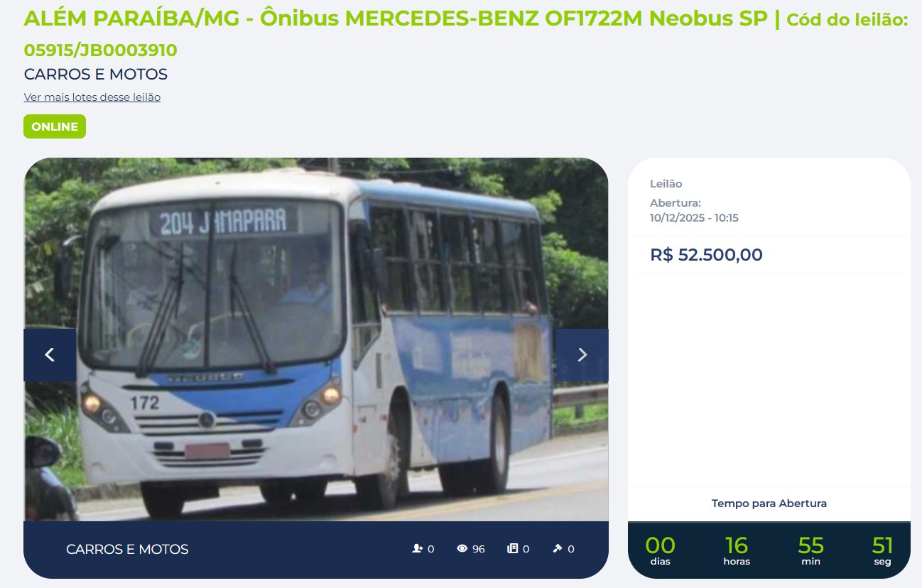The image size is (922, 588).
Task: Click CARROS E MOTOS label in photo footer
Action: (x=127, y=549)
